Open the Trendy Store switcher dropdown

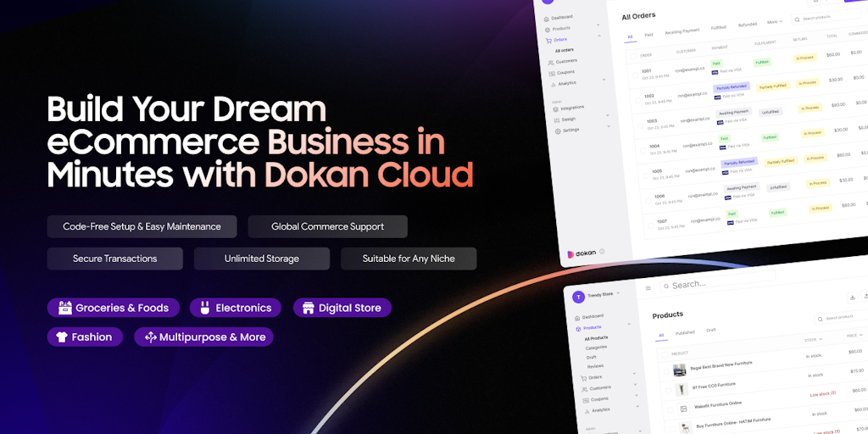point(618,292)
